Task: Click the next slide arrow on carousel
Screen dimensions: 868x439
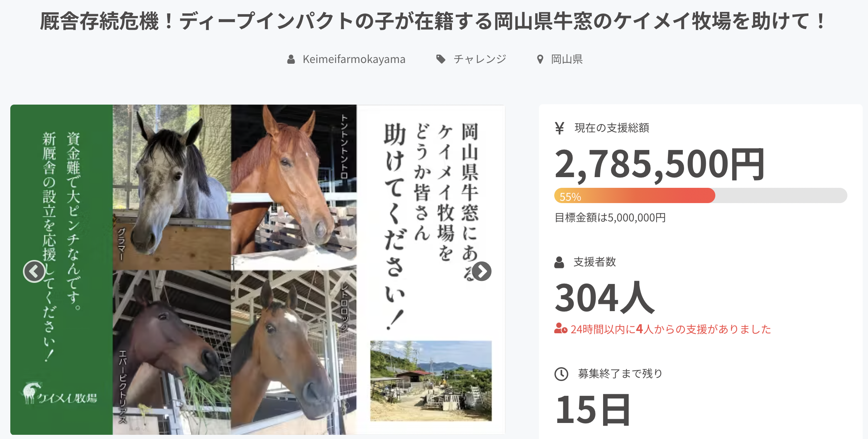Action: 482,271
